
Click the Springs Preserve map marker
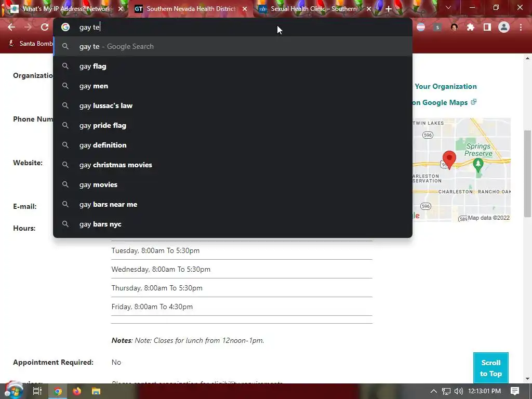(x=478, y=164)
